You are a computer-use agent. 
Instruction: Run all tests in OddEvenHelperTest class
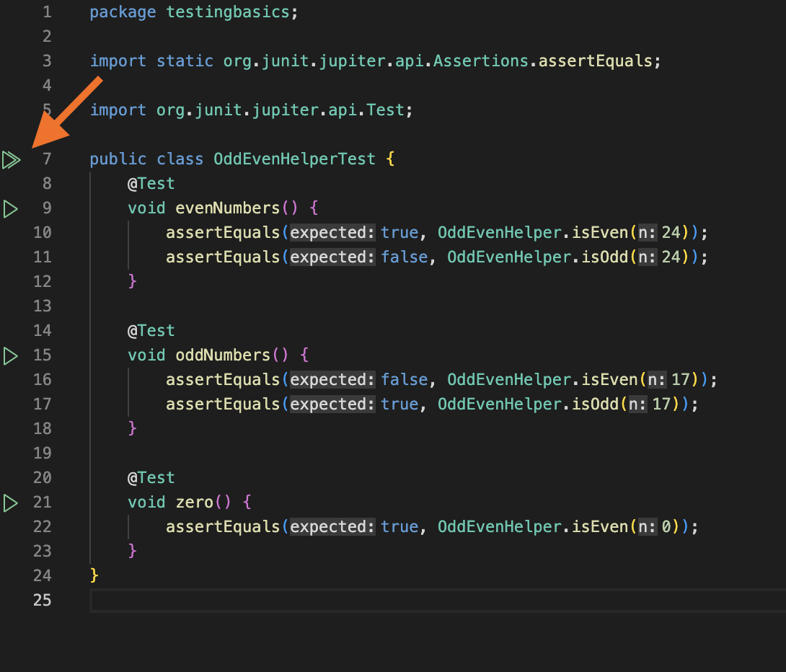click(x=11, y=159)
